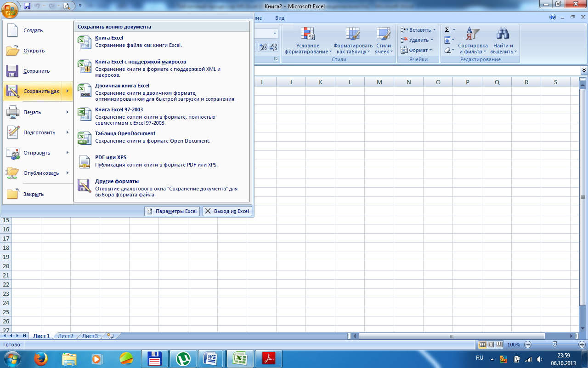Click the Отправить icon
This screenshot has width=588, height=368.
coord(12,153)
